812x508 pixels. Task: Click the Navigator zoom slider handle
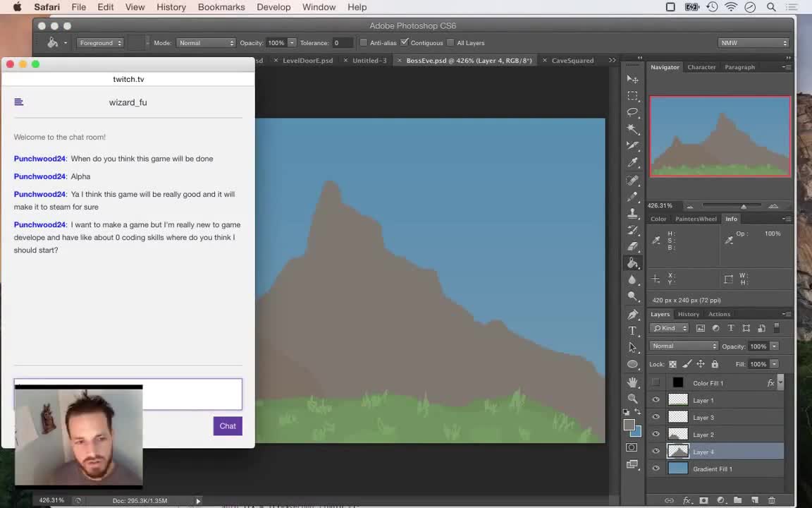pyautogui.click(x=744, y=206)
